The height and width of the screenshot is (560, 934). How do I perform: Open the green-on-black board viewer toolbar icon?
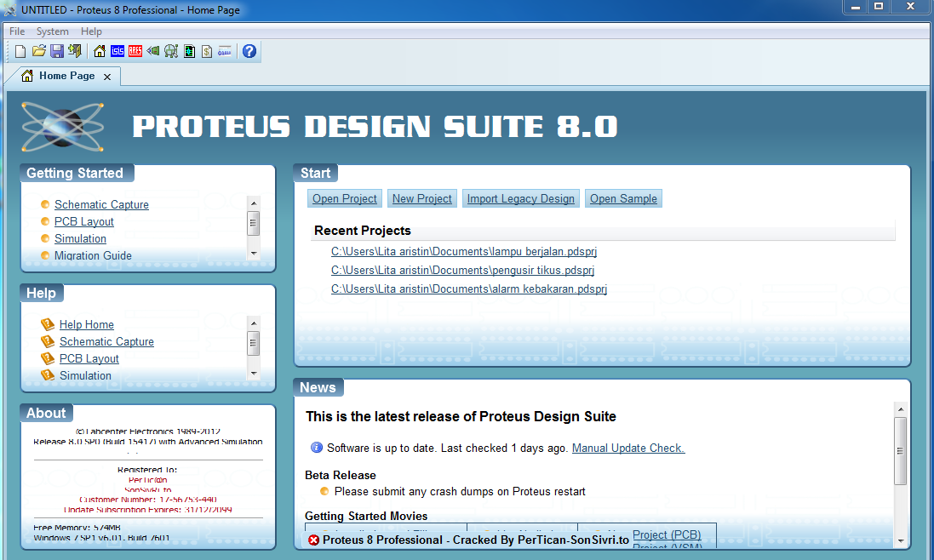coord(189,51)
